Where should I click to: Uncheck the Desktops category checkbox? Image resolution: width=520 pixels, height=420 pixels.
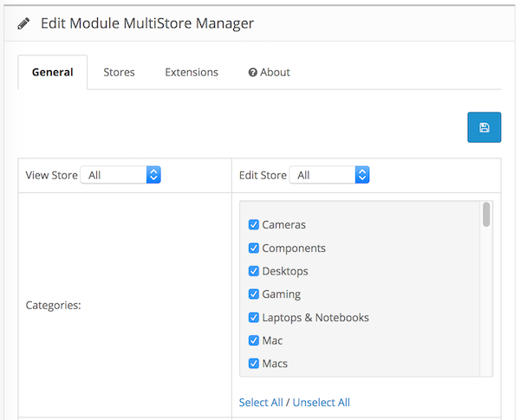[254, 271]
